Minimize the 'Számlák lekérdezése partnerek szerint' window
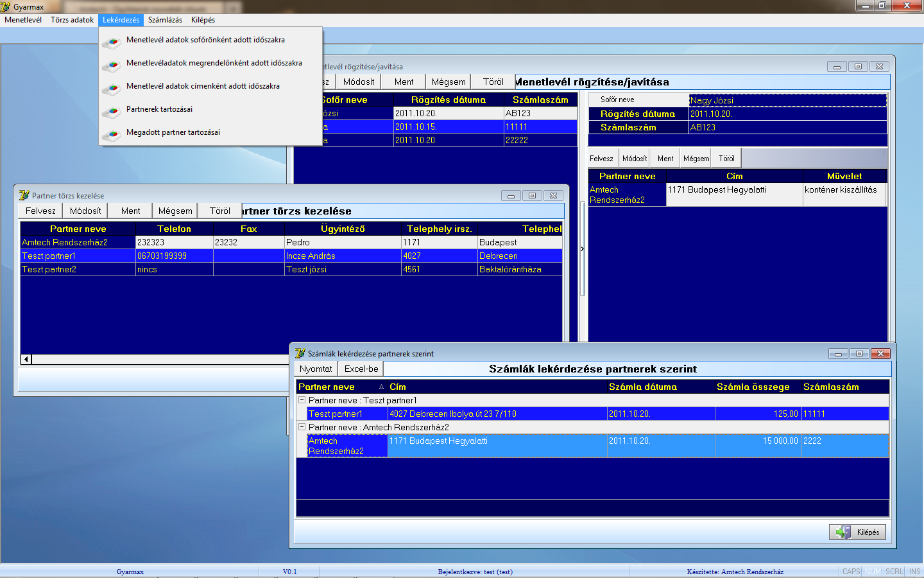 838,353
